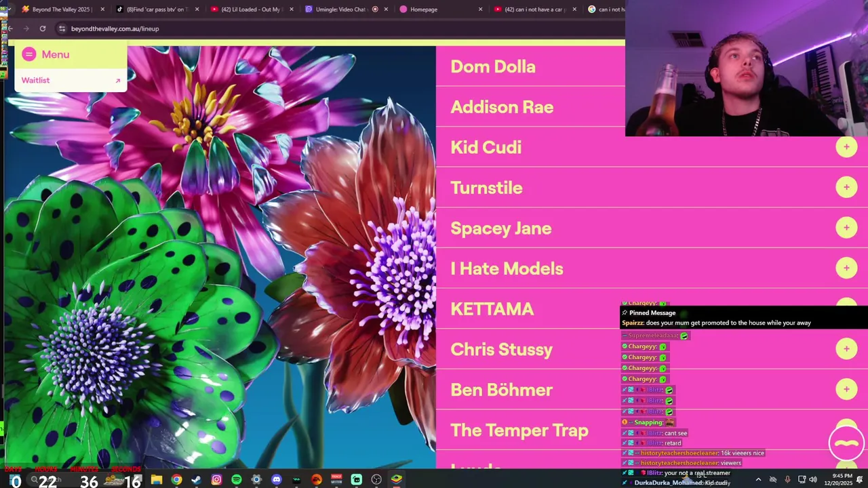Select The Temper Trap artist name
Viewport: 868px width, 488px height.
click(x=519, y=430)
